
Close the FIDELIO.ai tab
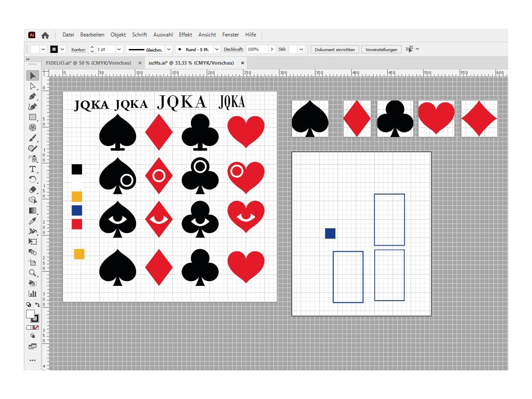click(140, 63)
